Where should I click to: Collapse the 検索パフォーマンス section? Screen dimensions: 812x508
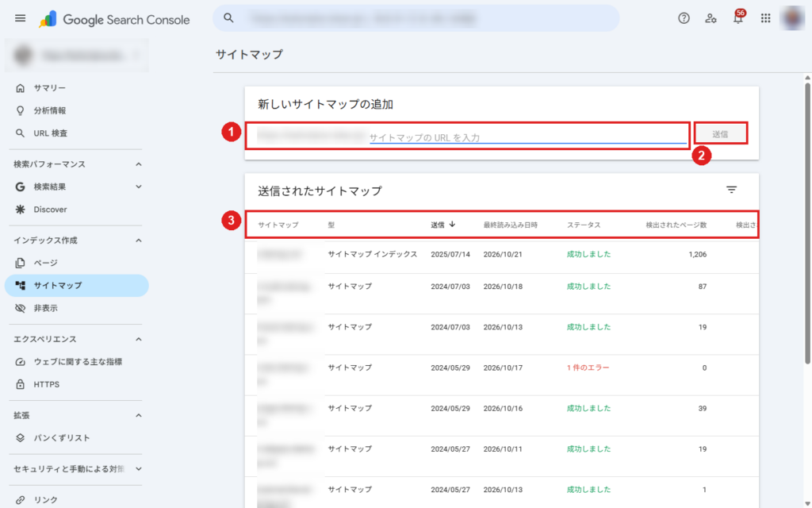tap(138, 164)
